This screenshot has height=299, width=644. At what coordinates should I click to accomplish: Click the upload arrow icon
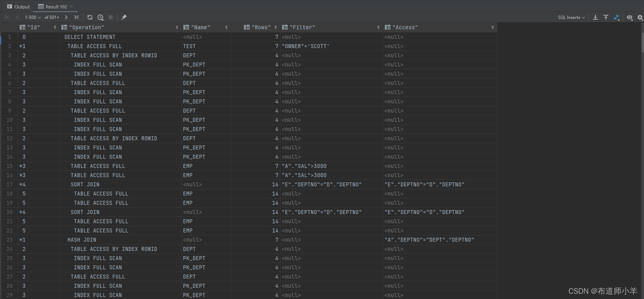[606, 17]
